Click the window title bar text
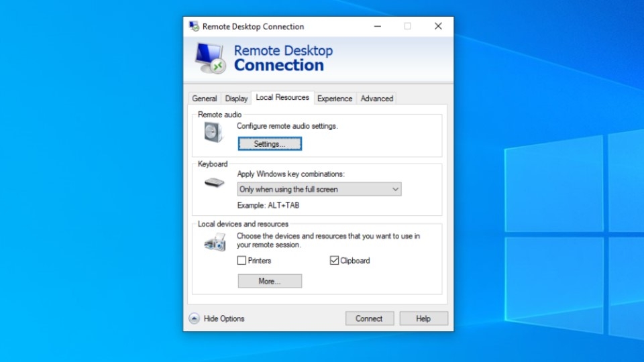This screenshot has height=362, width=644. 254,27
